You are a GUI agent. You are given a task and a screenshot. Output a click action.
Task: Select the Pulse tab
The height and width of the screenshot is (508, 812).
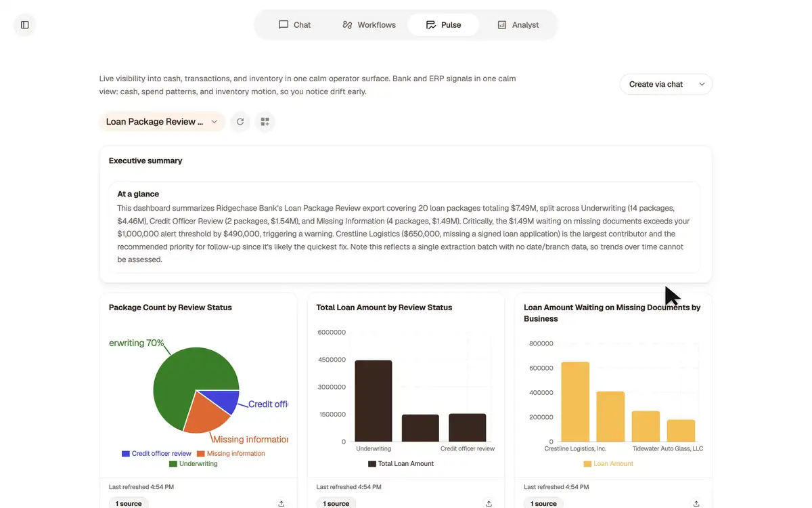(x=443, y=25)
